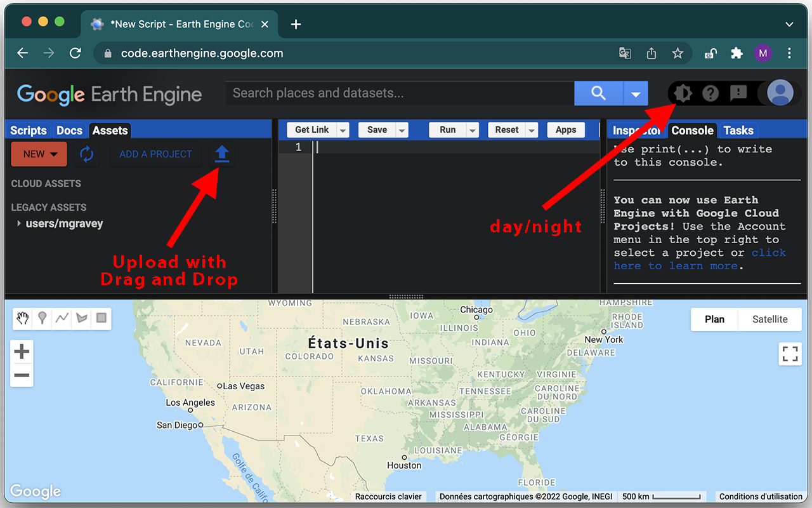Open the browser extensions puzzle icon
Screen dimensions: 812x508
pyautogui.click(x=737, y=53)
